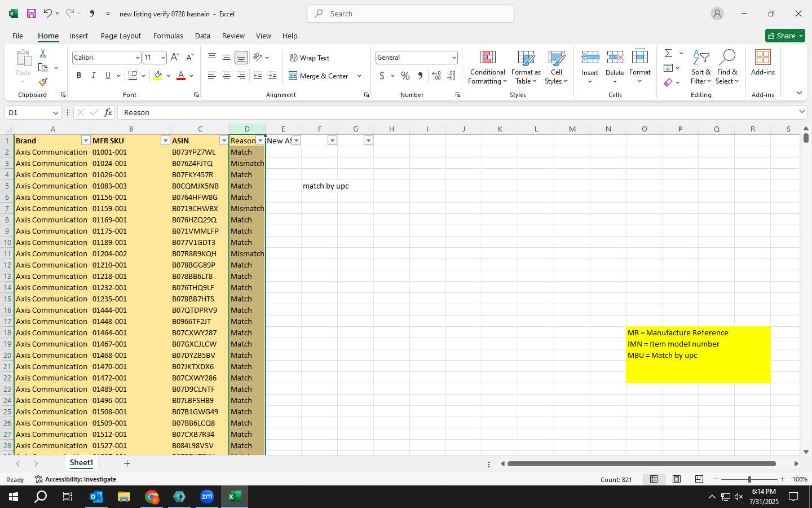The height and width of the screenshot is (508, 812).
Task: Toggle Underline formatting
Action: [x=108, y=76]
